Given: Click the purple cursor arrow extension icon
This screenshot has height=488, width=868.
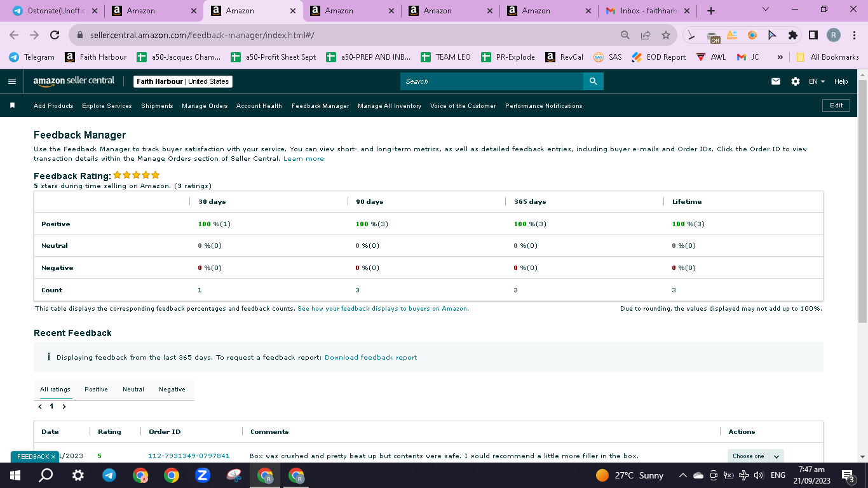Looking at the screenshot, I should 772,35.
